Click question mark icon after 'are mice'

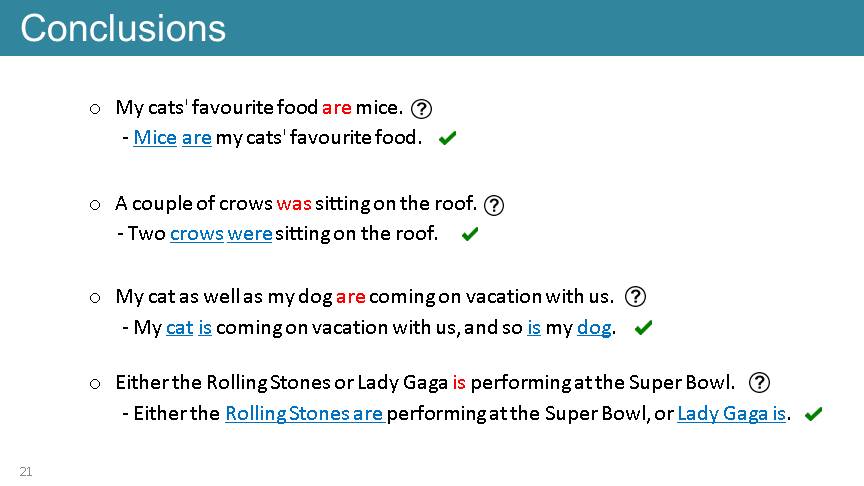pyautogui.click(x=422, y=109)
